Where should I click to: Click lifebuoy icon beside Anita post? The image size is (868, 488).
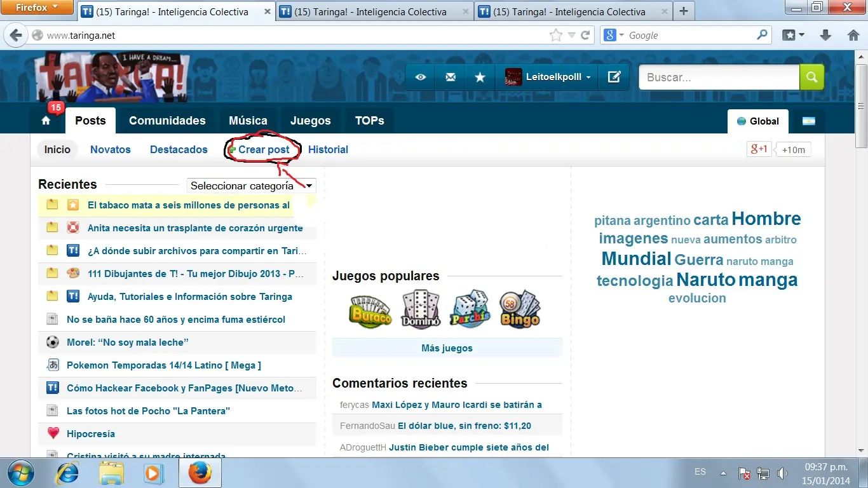(x=73, y=228)
